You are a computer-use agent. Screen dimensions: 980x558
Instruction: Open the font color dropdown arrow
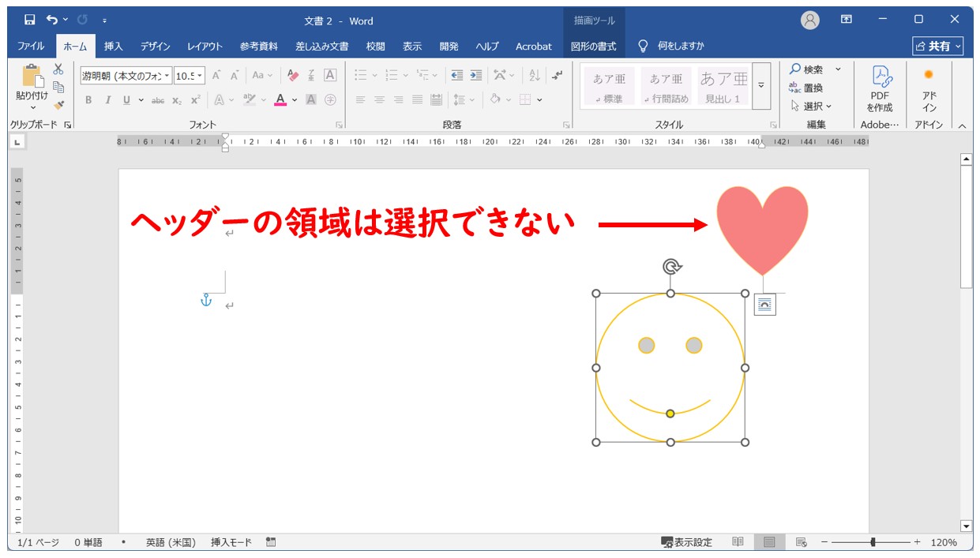tap(295, 99)
